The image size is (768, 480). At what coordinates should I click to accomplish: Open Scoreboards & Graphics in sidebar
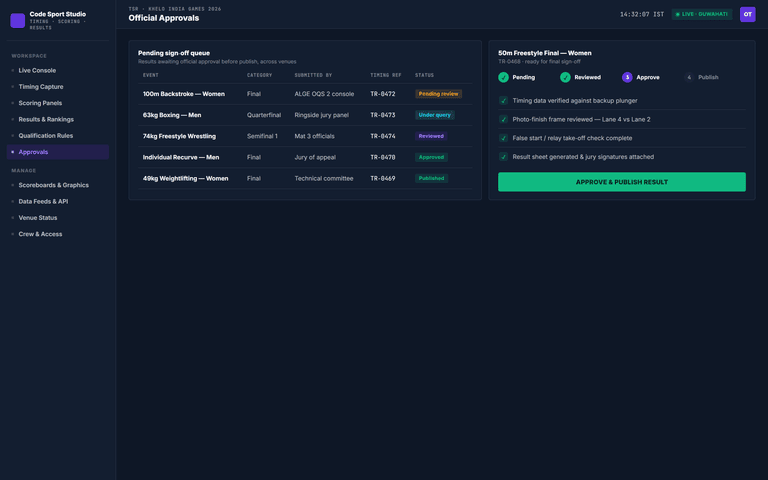click(x=58, y=185)
